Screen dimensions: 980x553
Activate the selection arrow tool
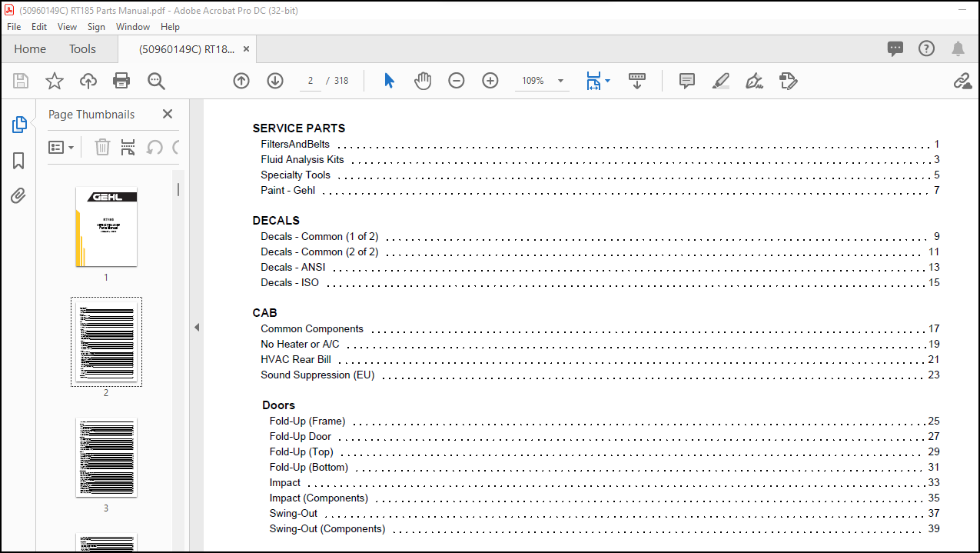(x=389, y=81)
